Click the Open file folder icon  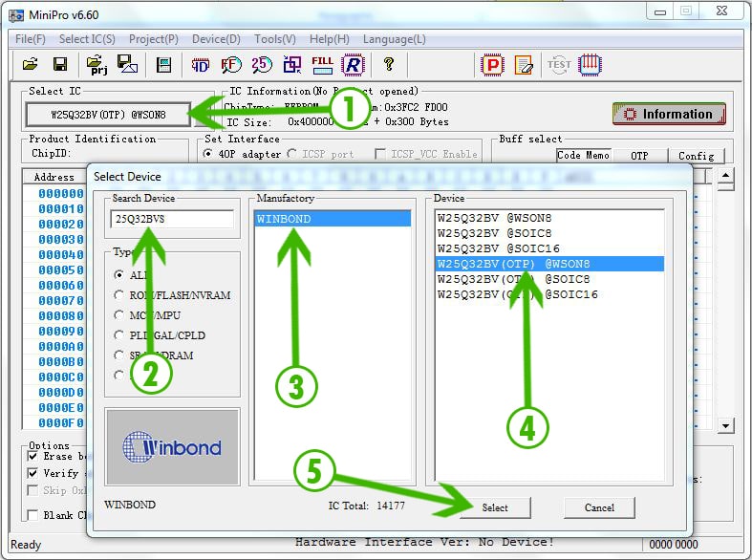pyautogui.click(x=31, y=64)
